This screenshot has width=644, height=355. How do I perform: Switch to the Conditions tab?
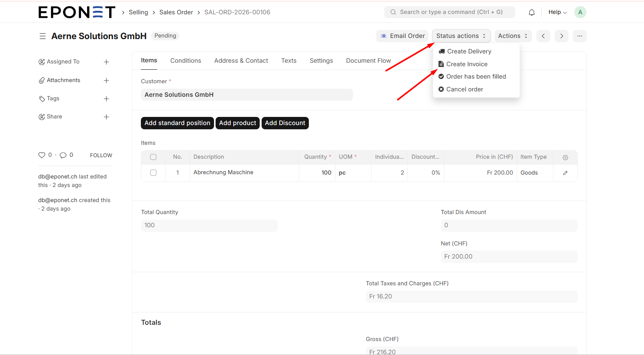185,61
